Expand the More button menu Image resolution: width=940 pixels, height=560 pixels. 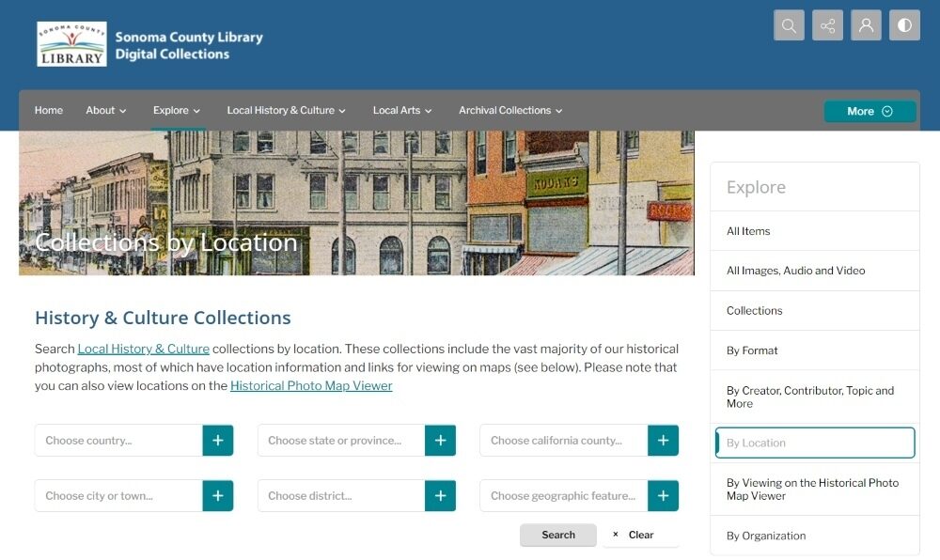[x=869, y=111]
